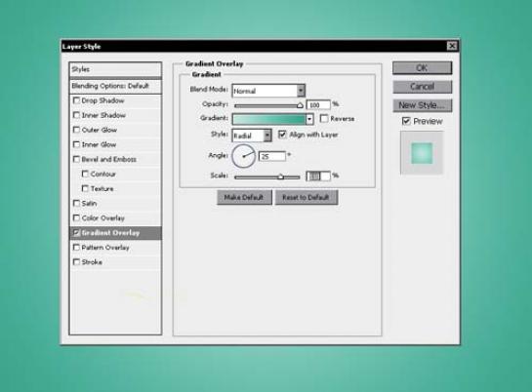This screenshot has width=532, height=392.
Task: Toggle the Reverse gradient checkbox
Action: click(324, 119)
